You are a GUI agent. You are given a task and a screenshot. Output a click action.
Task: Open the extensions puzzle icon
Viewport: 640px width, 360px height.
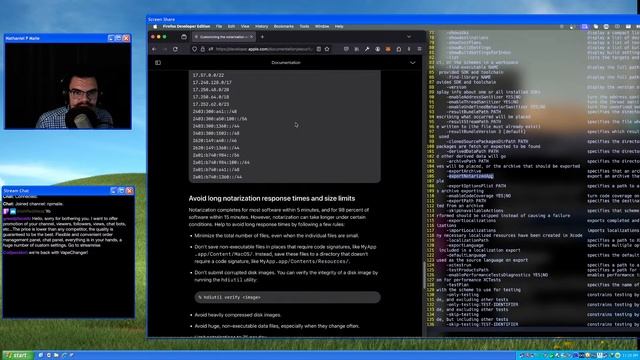point(399,49)
